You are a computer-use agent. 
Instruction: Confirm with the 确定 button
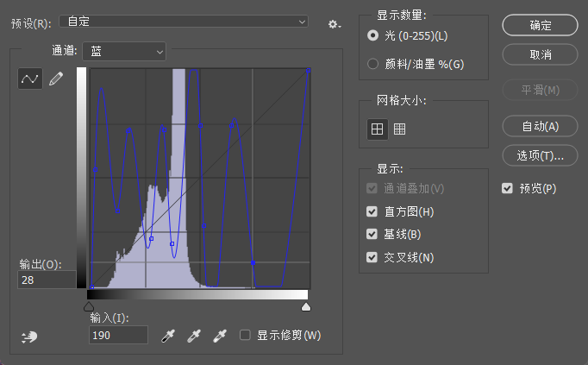(540, 25)
